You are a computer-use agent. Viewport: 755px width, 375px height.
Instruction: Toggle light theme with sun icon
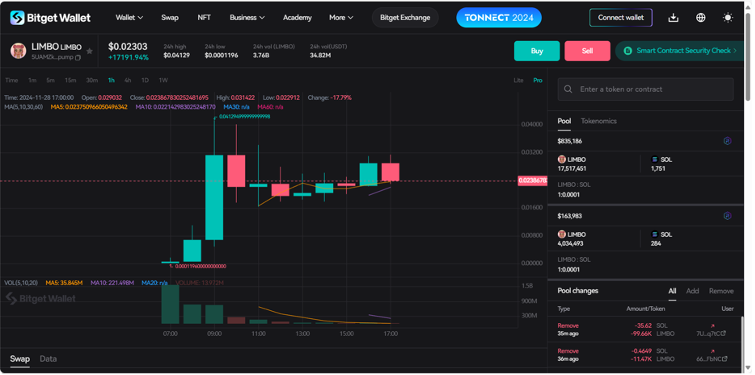(728, 18)
